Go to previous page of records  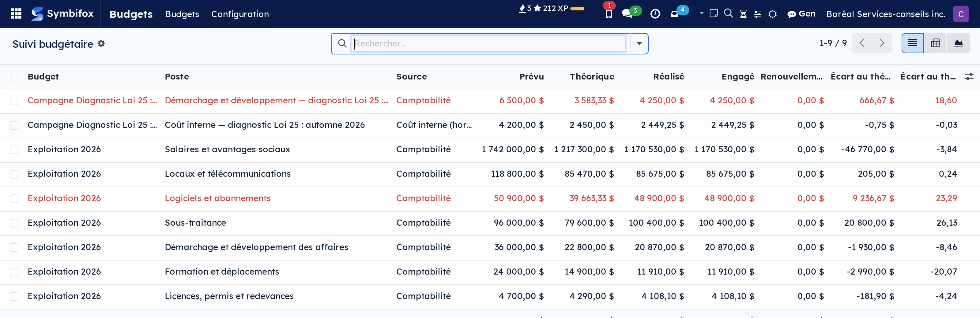862,43
